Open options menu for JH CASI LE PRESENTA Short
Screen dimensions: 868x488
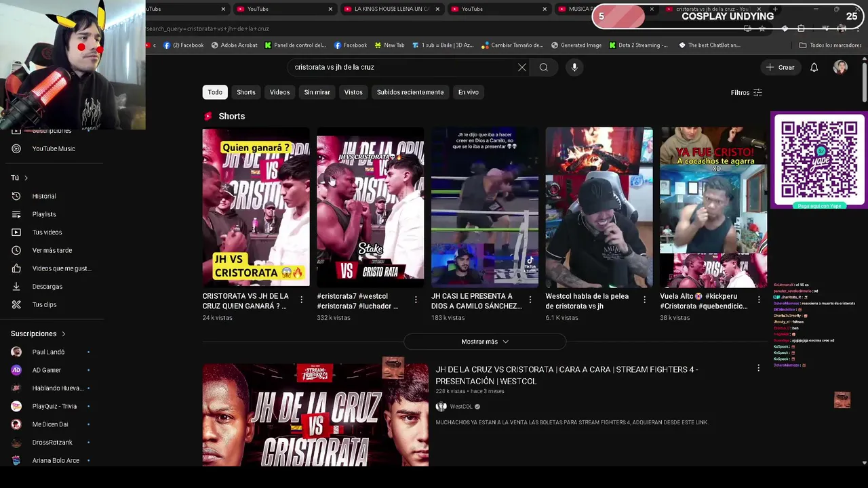[530, 300]
